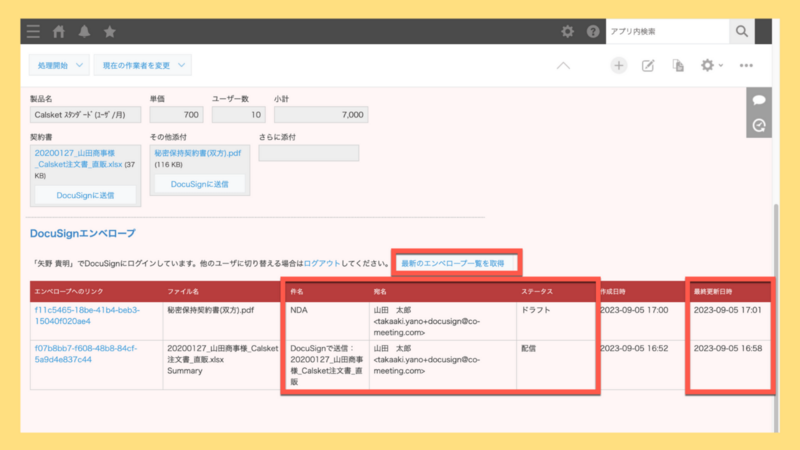
Task: Open the comments speech bubble icon
Action: pos(759,100)
